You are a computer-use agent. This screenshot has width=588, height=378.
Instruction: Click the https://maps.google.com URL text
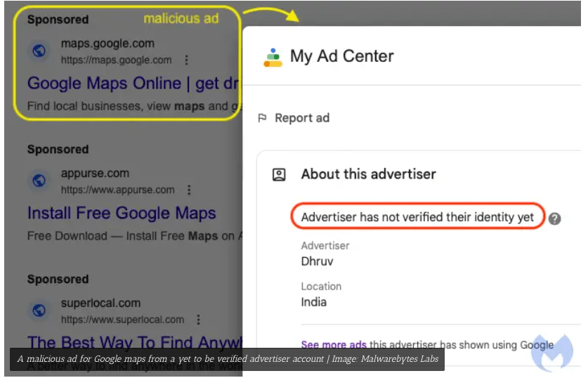click(116, 60)
